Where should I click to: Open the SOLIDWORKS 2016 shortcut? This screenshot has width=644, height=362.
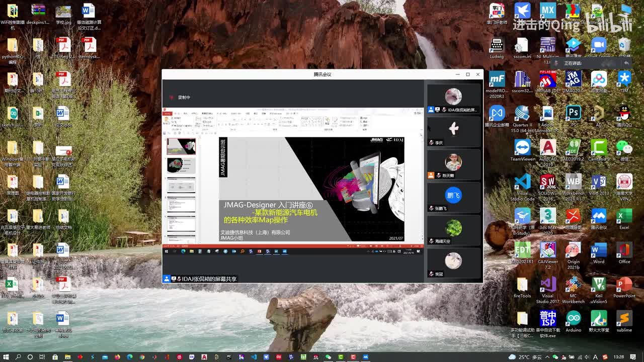click(x=547, y=187)
